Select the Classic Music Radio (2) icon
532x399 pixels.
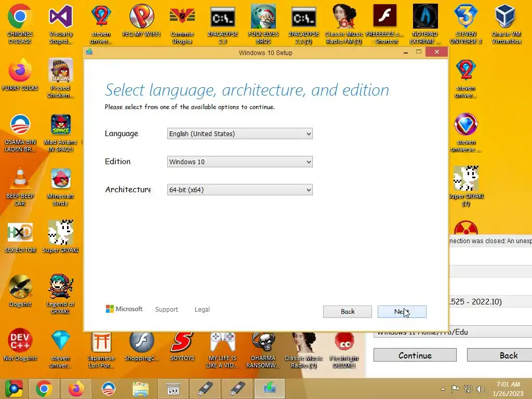pyautogui.click(x=303, y=350)
